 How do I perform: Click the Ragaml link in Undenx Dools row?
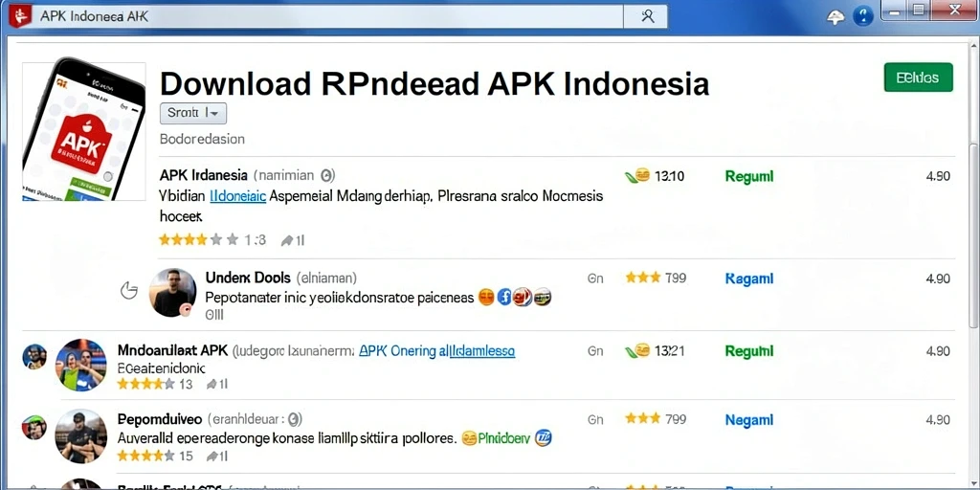tap(748, 278)
